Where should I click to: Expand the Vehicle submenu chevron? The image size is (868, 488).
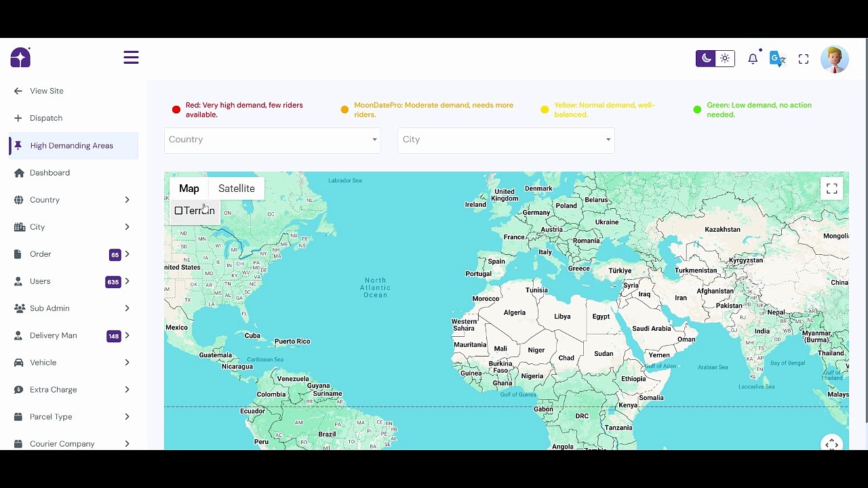coord(127,363)
